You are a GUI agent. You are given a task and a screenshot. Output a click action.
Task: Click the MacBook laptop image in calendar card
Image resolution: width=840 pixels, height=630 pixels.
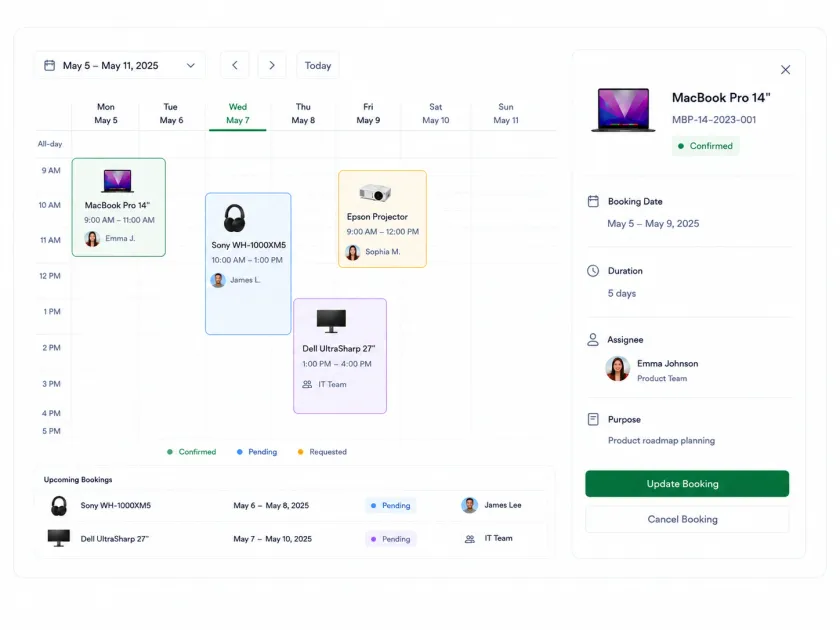(117, 181)
